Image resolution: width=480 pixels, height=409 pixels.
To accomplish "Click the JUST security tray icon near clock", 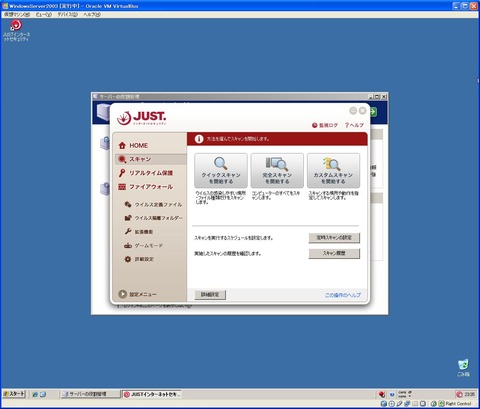I will click(459, 394).
